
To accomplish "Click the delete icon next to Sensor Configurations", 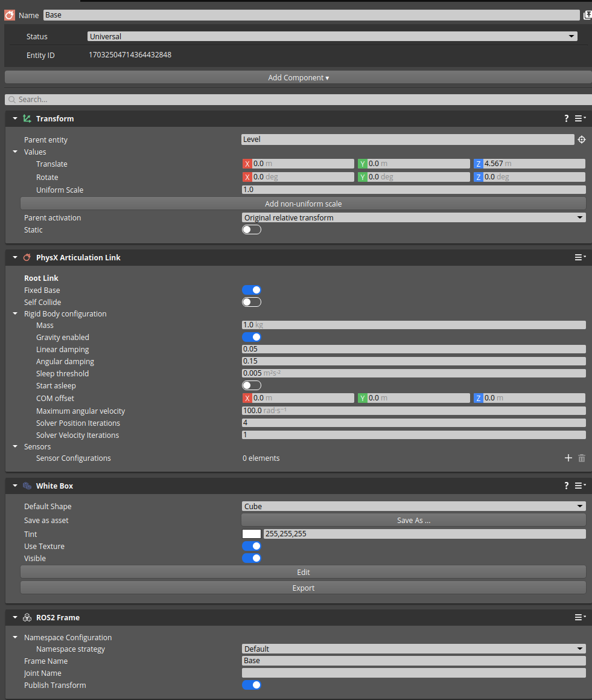I will tap(582, 458).
